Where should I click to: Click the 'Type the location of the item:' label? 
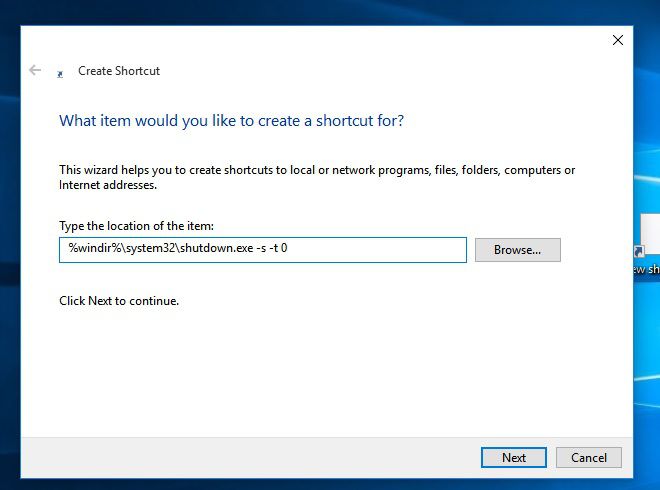coord(136,226)
